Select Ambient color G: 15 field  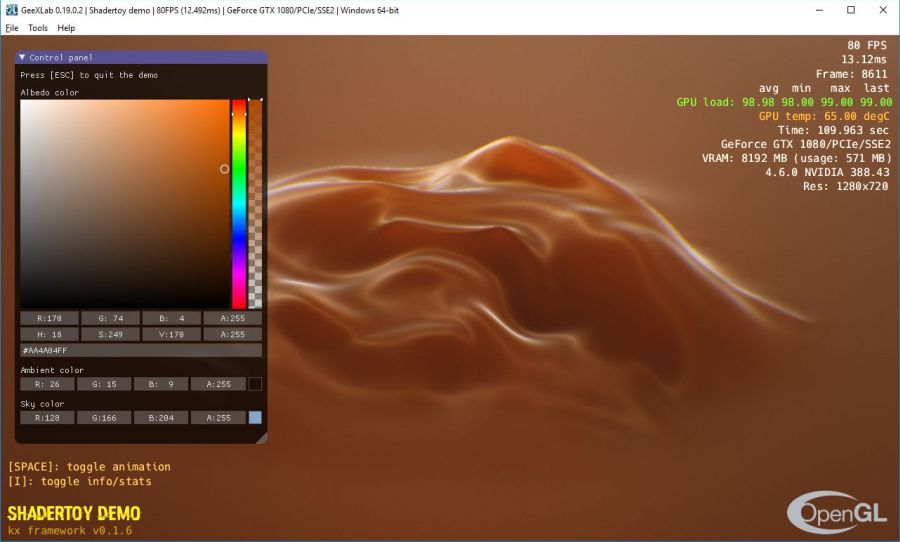coord(104,384)
